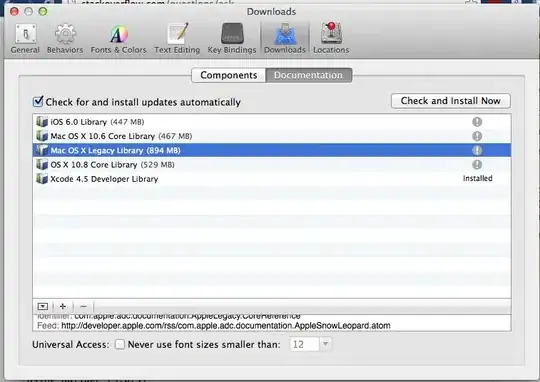This screenshot has width=540, height=382.
Task: Click Check and Install Now button
Action: pyautogui.click(x=451, y=101)
